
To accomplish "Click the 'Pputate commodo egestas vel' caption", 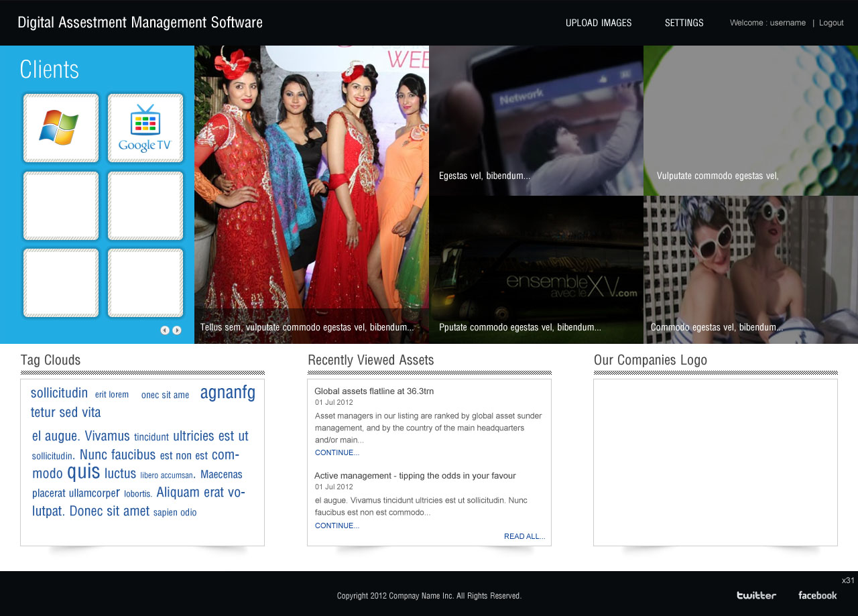I will (x=520, y=327).
